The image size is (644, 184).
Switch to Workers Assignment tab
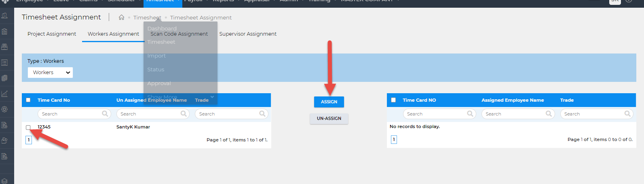click(x=113, y=34)
